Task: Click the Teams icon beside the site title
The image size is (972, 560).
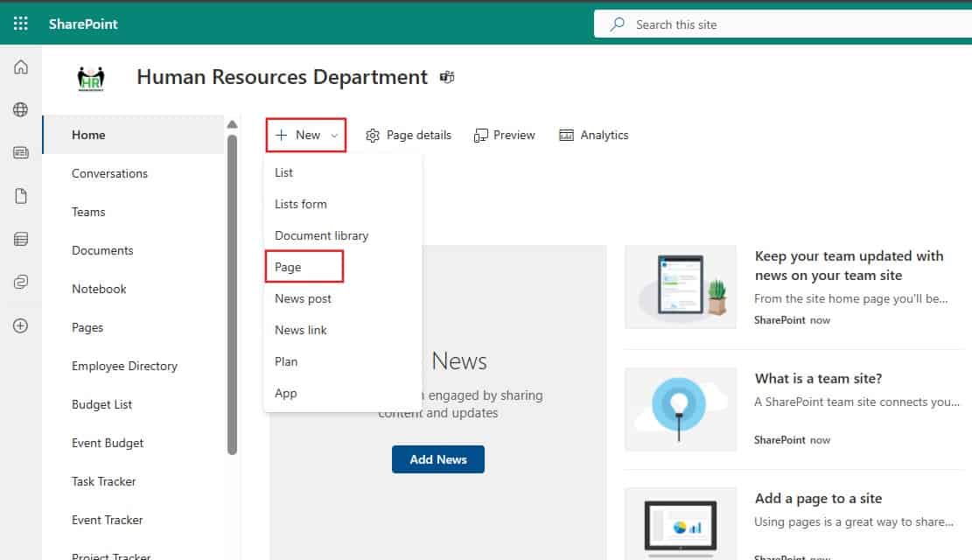Action: 447,77
